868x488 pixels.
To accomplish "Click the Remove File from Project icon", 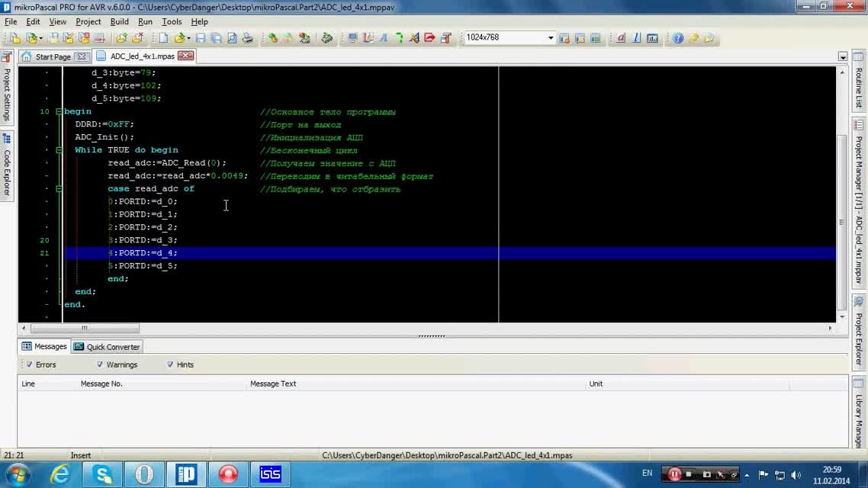I will [x=137, y=37].
